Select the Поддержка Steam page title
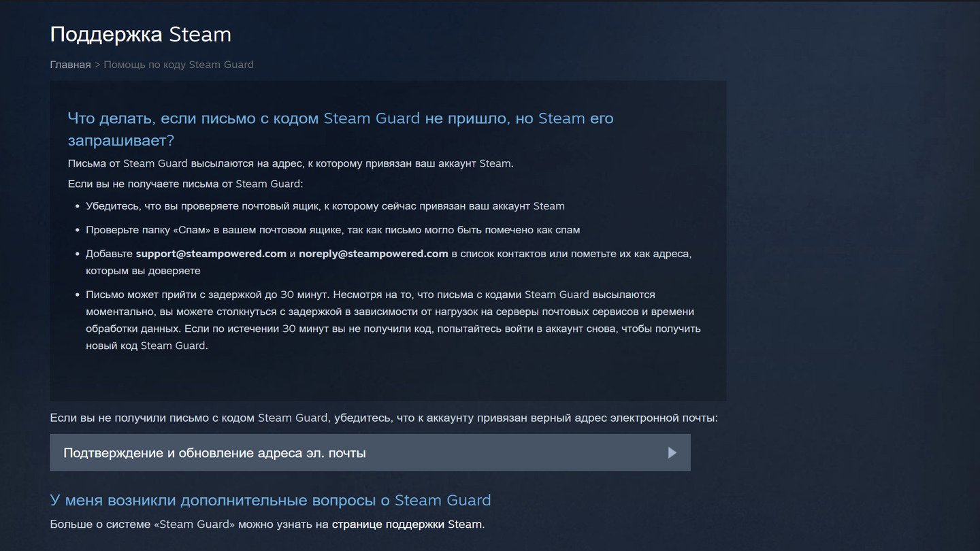 pyautogui.click(x=141, y=34)
